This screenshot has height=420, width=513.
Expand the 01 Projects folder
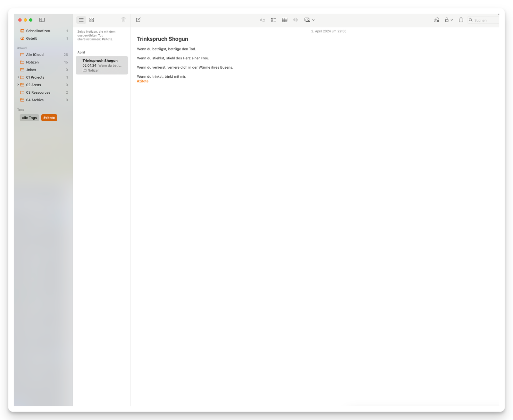(x=18, y=77)
